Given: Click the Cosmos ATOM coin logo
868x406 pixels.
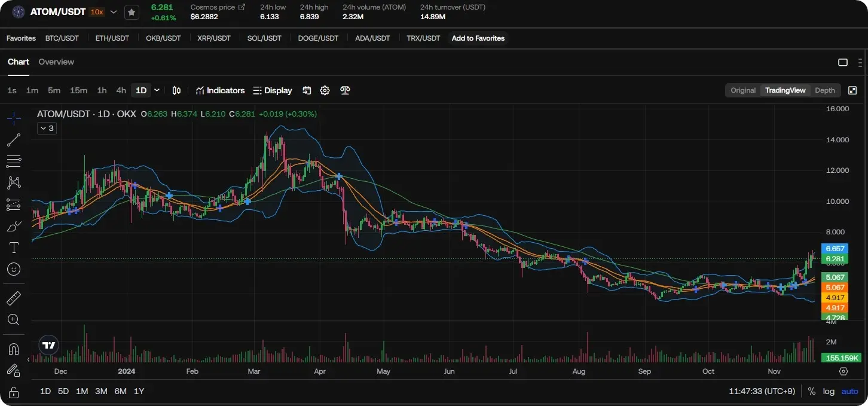Looking at the screenshot, I should tap(19, 12).
